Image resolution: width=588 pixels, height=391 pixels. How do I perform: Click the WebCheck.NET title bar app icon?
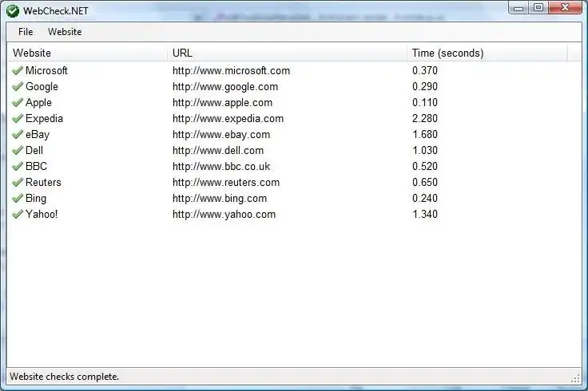[13, 11]
